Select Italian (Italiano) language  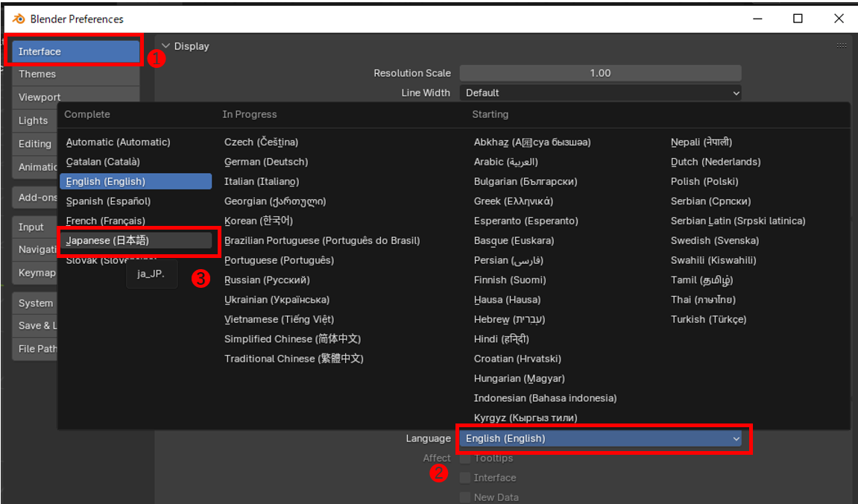(x=262, y=181)
